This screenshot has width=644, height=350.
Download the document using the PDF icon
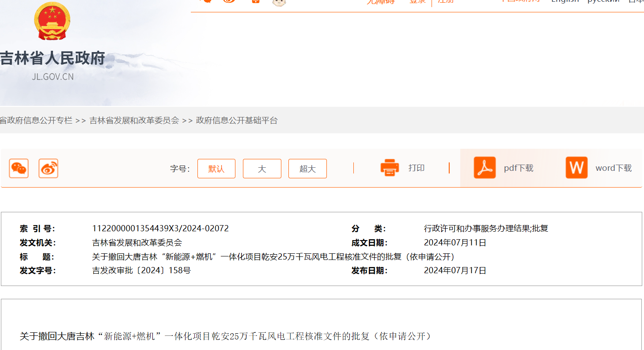(x=485, y=168)
